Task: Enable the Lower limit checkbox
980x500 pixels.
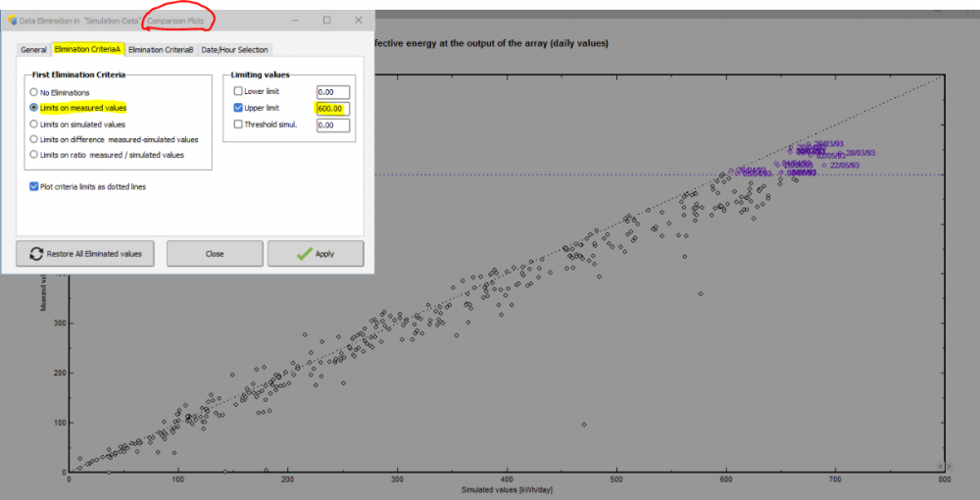Action: 238,91
